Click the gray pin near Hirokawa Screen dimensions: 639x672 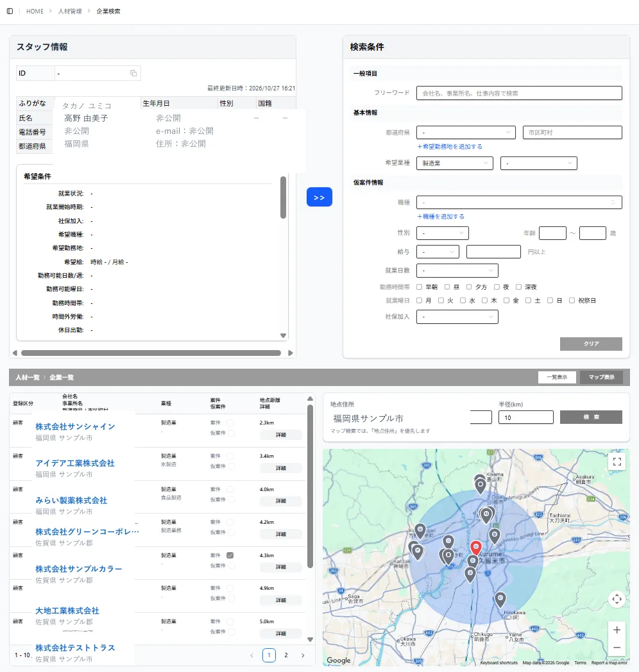point(500,599)
